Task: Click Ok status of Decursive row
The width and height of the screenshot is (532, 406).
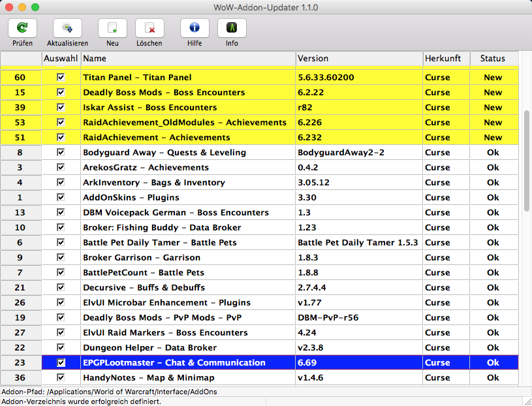Action: [493, 287]
